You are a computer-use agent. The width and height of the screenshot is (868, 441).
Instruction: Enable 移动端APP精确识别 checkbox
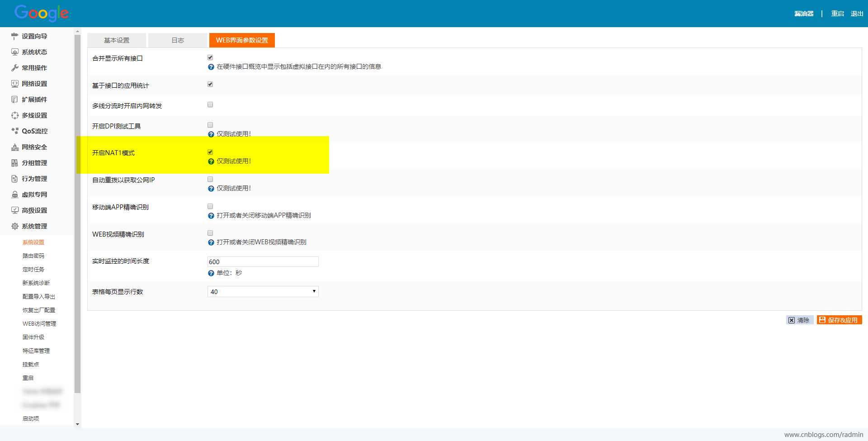coord(210,206)
